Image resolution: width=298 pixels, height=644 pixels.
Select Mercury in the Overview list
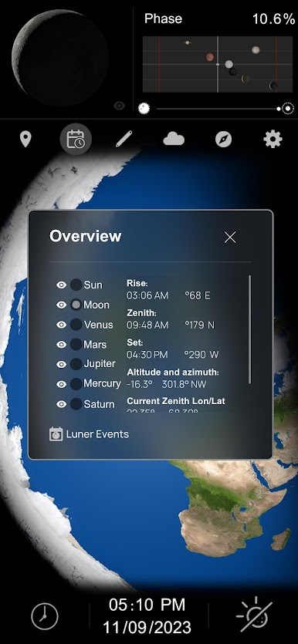click(x=96, y=384)
